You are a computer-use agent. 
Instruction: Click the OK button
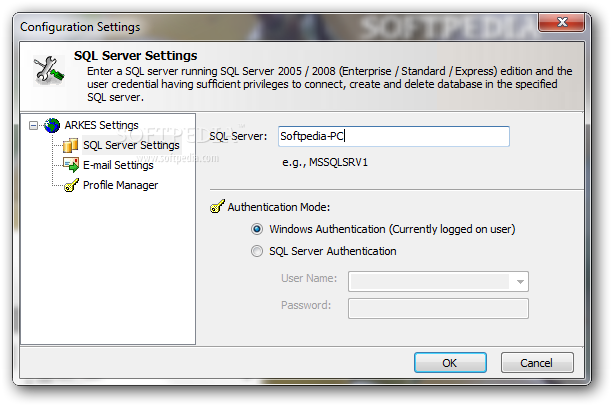click(450, 363)
